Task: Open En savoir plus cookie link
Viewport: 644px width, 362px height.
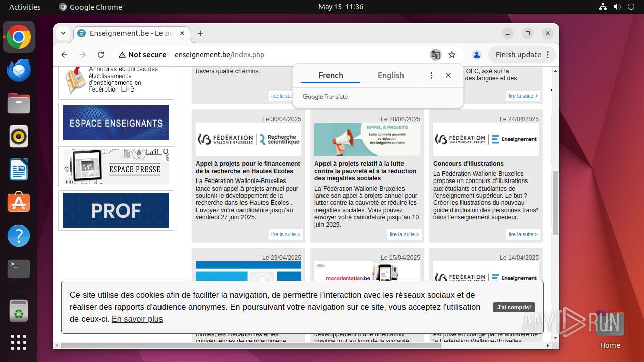Action: [137, 319]
